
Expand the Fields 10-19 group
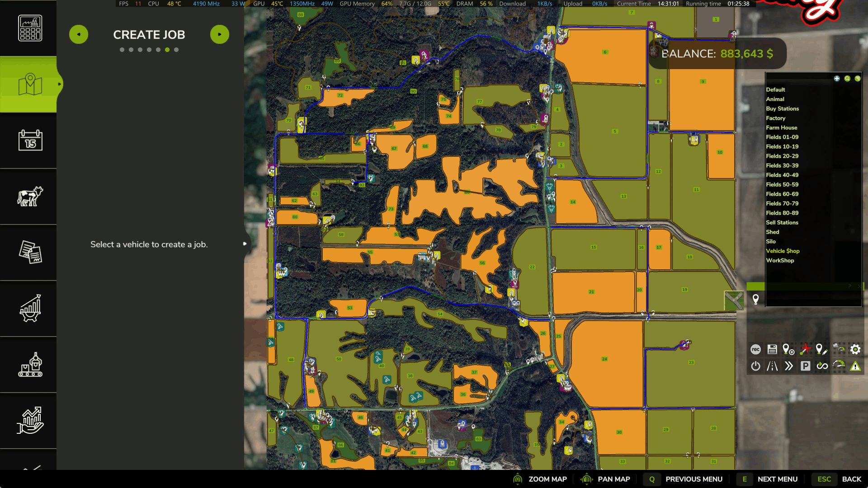782,146
